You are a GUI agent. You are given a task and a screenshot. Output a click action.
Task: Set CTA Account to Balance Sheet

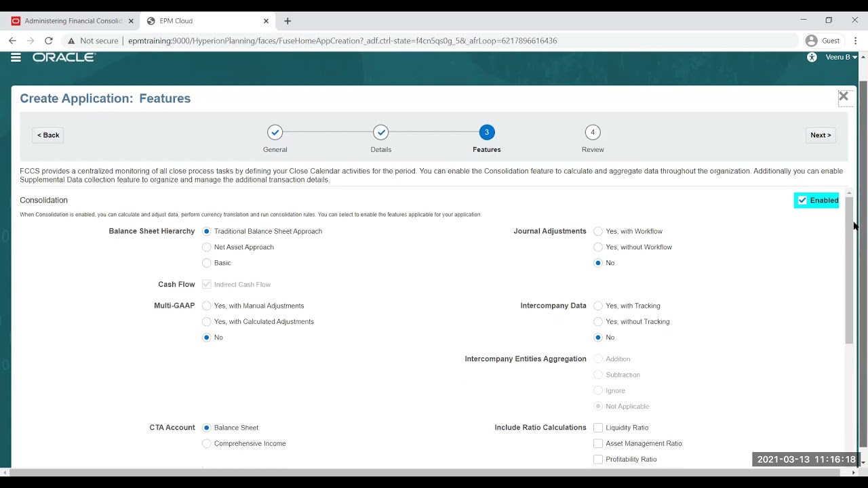pyautogui.click(x=207, y=428)
